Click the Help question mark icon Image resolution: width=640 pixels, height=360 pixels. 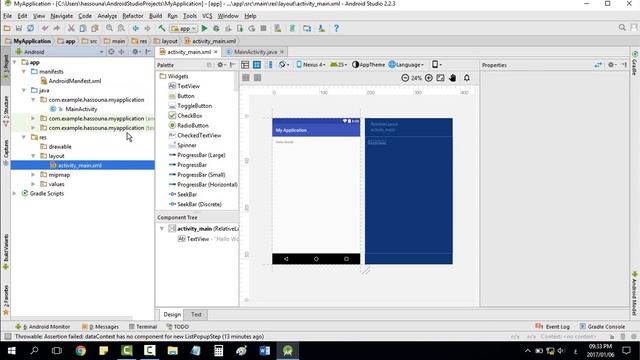point(336,28)
